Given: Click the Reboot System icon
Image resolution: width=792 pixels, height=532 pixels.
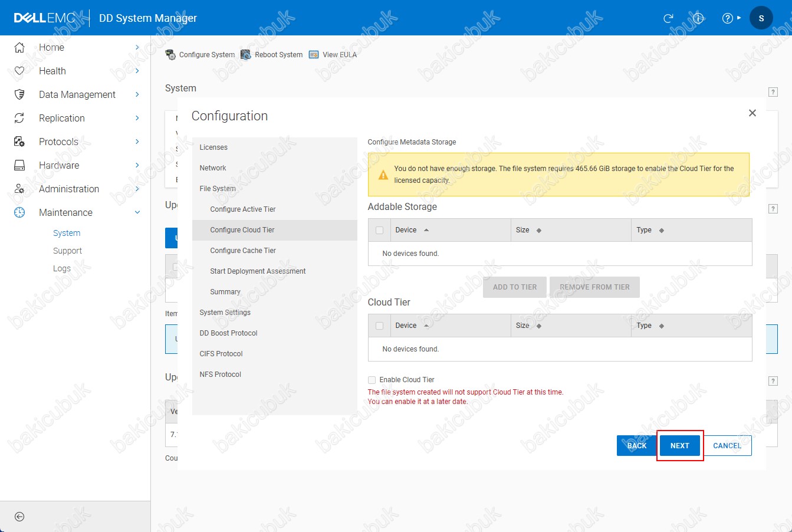Looking at the screenshot, I should (246, 55).
